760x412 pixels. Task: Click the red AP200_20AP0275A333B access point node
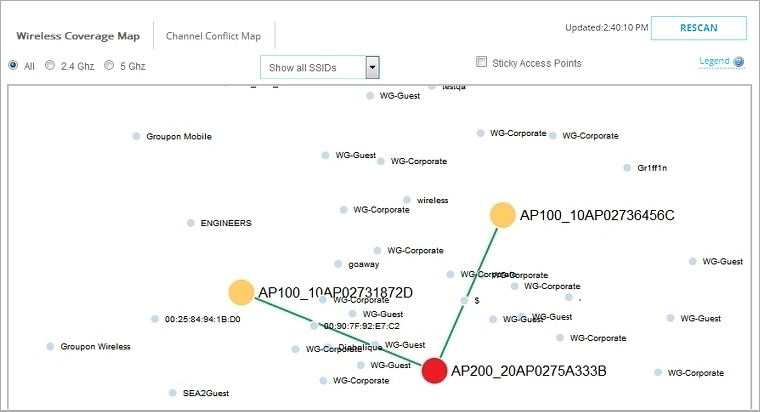(x=434, y=371)
